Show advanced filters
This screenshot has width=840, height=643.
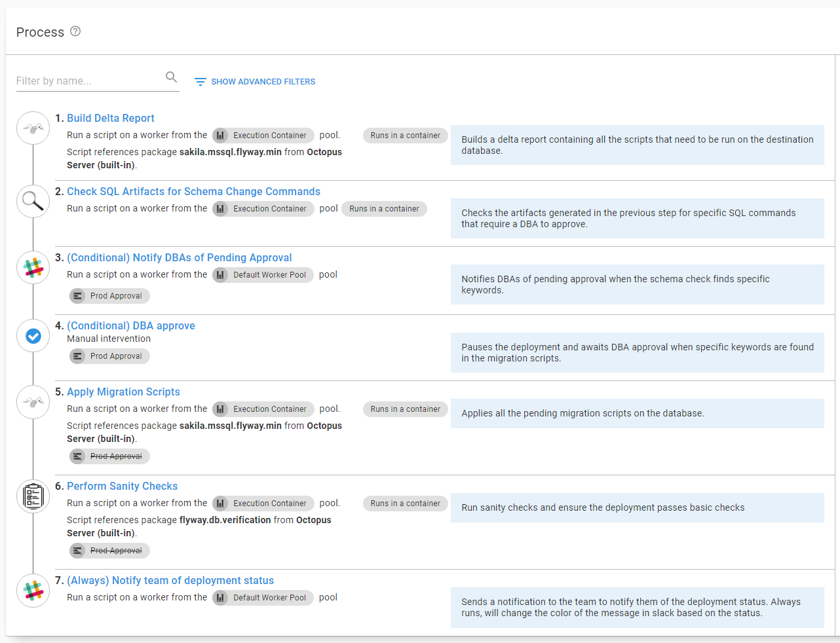coord(255,81)
